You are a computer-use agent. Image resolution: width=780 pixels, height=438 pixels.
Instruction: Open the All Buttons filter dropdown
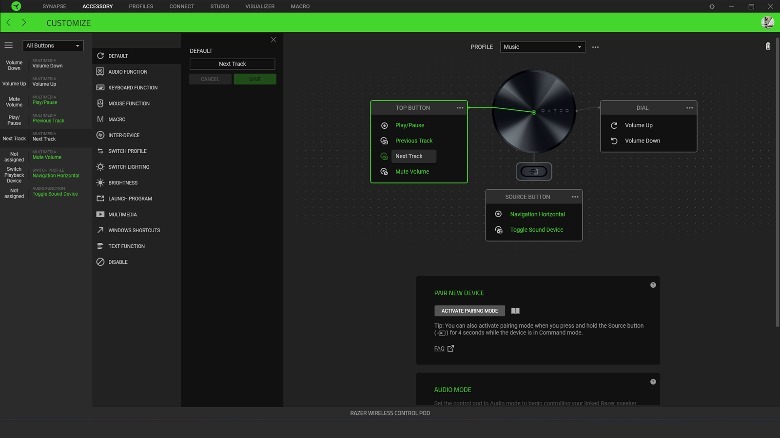53,45
